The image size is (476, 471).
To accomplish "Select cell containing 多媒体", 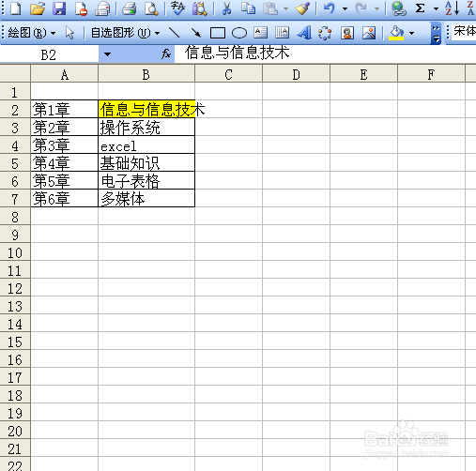I will (x=146, y=198).
